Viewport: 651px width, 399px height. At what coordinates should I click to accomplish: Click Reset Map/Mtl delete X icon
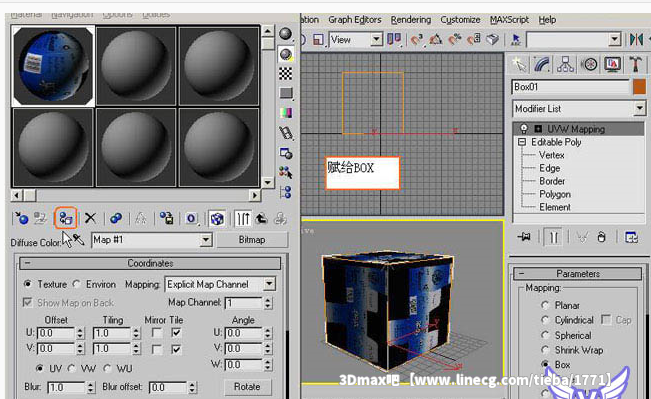(90, 218)
